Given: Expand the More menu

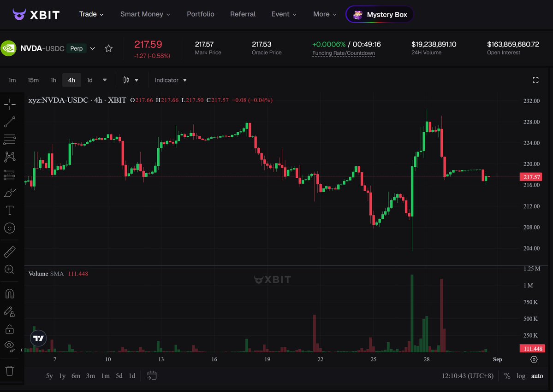Looking at the screenshot, I should (x=325, y=14).
